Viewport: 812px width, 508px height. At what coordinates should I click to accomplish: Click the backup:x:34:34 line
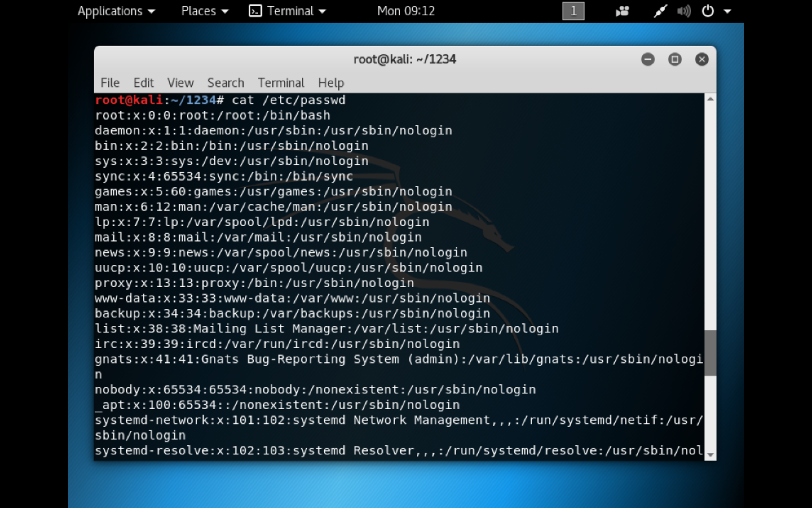[x=293, y=314]
